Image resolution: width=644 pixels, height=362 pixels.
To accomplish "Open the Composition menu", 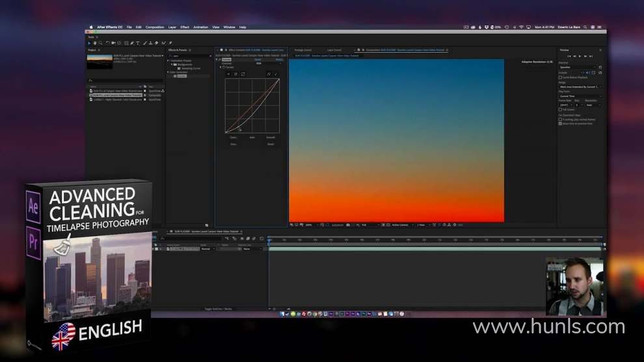I will pos(155,27).
